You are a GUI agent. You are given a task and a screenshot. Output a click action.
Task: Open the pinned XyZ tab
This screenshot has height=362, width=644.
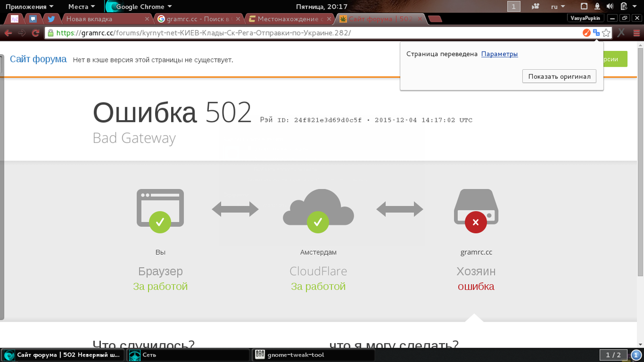click(x=14, y=19)
